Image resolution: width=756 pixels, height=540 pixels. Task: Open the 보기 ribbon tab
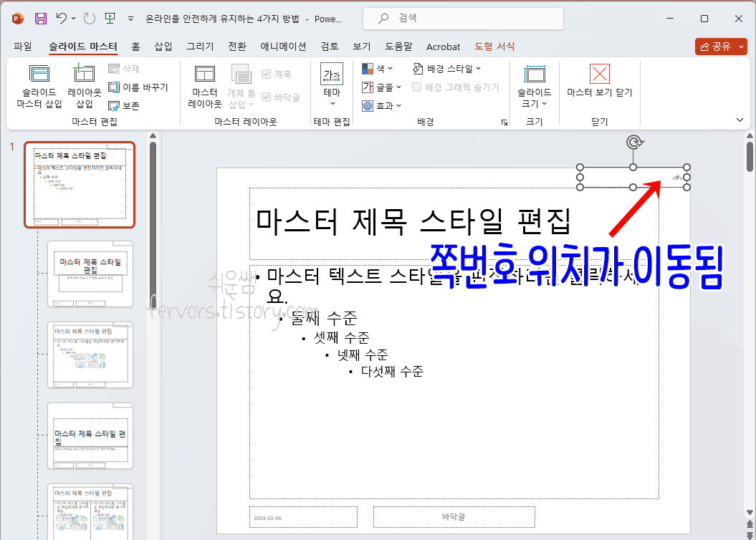[x=362, y=46]
